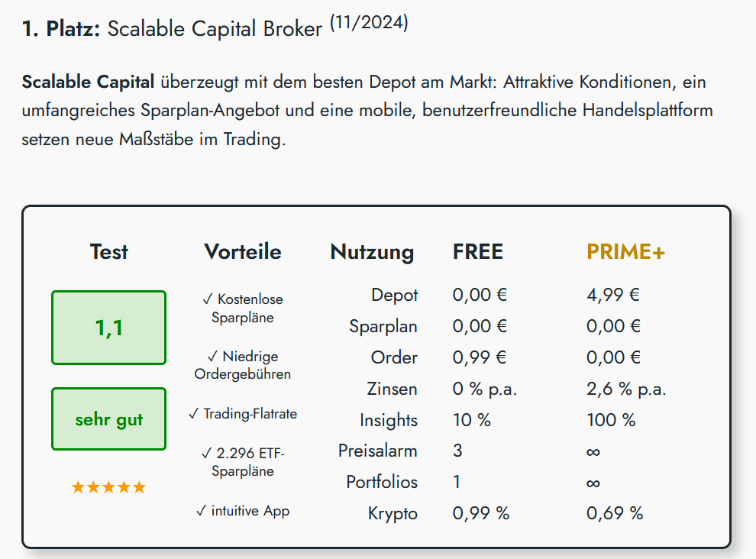The image size is (756, 559).
Task: Click the Trading-Flatrate checkmark item
Action: pos(243,414)
